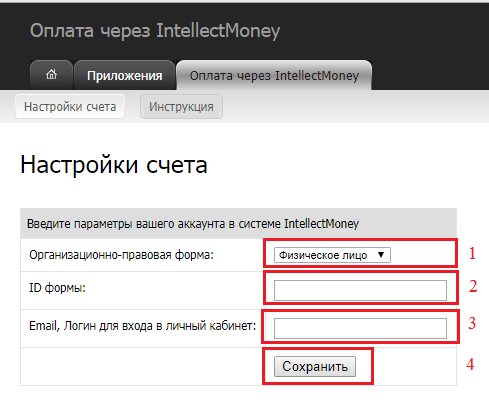
Task: Focus the Email login text field
Action: click(360, 328)
